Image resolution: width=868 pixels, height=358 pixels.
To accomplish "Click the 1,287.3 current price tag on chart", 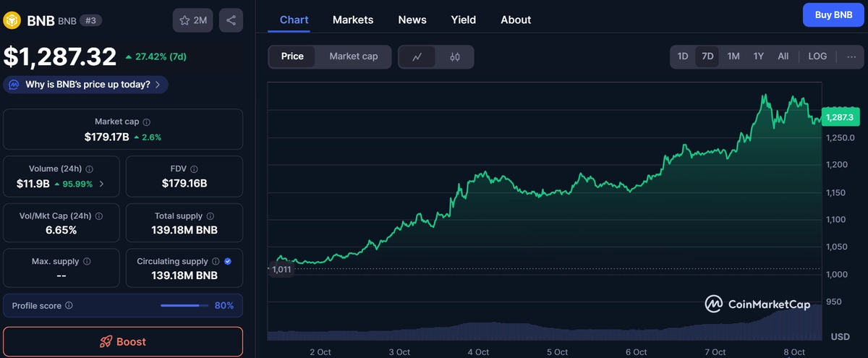I will tap(839, 117).
